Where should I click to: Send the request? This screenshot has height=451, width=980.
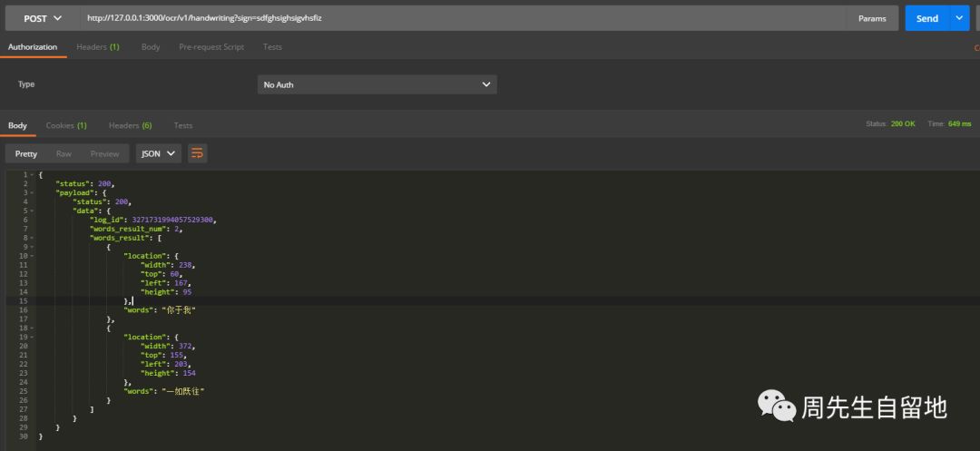pyautogui.click(x=927, y=19)
